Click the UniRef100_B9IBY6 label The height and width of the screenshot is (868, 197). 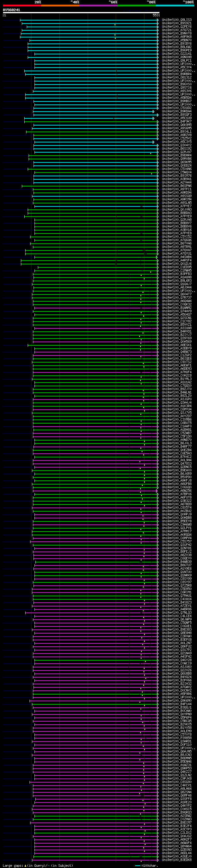click(x=177, y=43)
